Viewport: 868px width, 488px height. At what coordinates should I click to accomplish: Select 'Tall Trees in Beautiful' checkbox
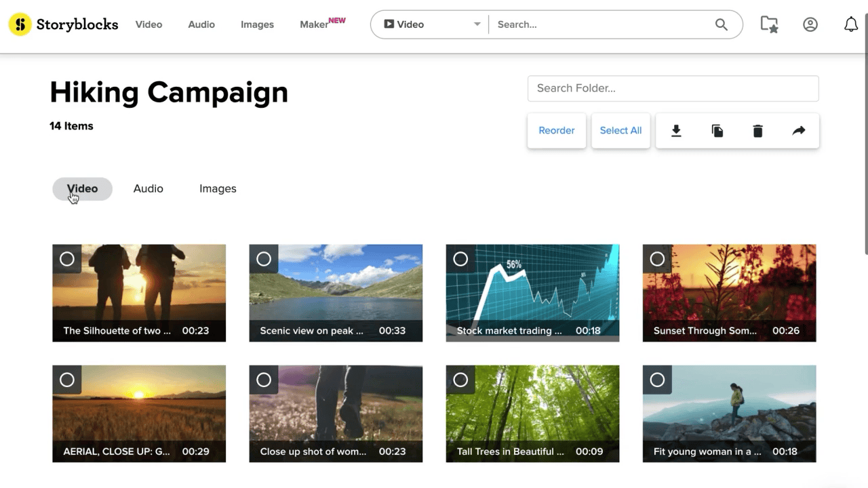tap(460, 380)
